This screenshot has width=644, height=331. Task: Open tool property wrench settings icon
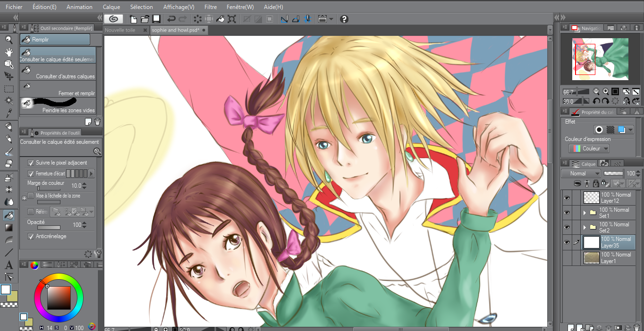(98, 254)
